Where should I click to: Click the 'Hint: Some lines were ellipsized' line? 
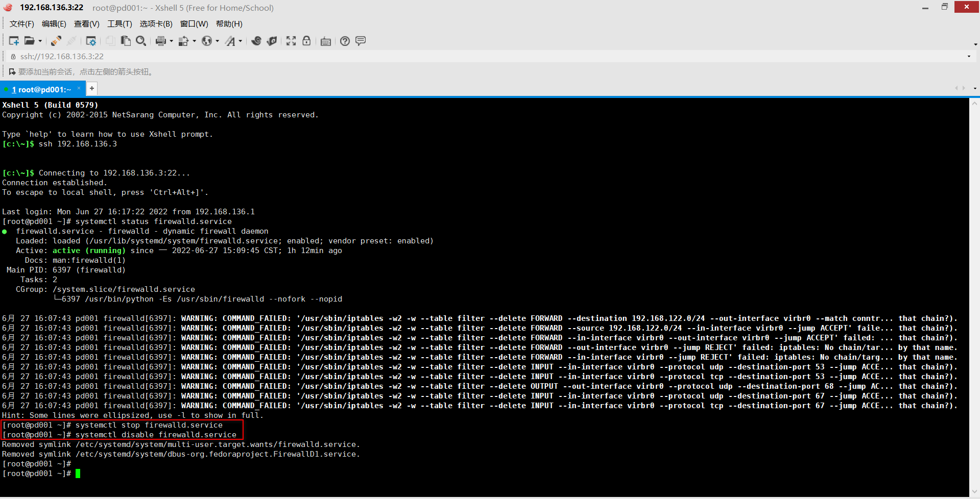pyautogui.click(x=133, y=415)
